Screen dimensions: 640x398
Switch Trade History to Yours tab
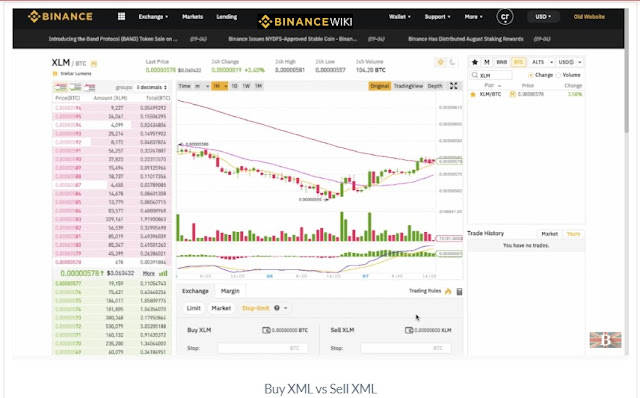point(573,234)
